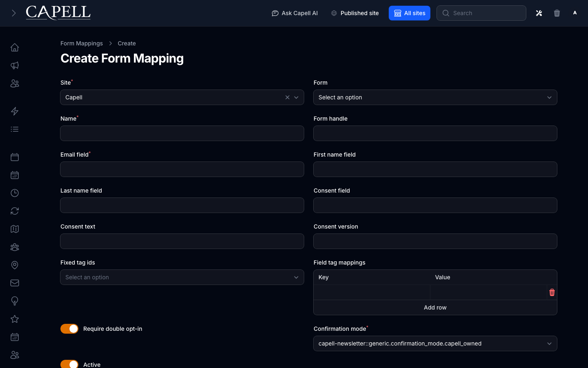Expand the sidebar with the chevron arrow

click(x=13, y=13)
